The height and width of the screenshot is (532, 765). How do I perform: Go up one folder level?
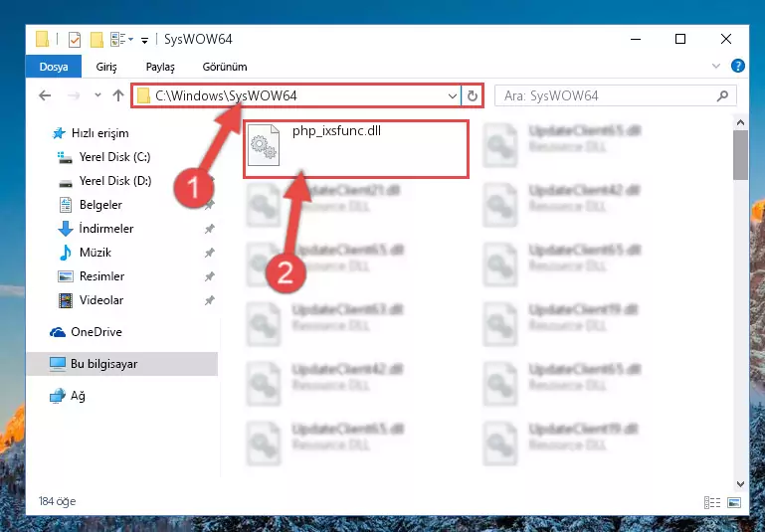pos(118,95)
